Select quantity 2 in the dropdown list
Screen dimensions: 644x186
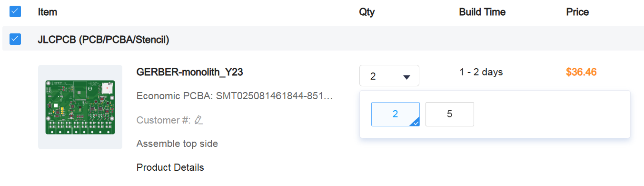[x=395, y=114]
